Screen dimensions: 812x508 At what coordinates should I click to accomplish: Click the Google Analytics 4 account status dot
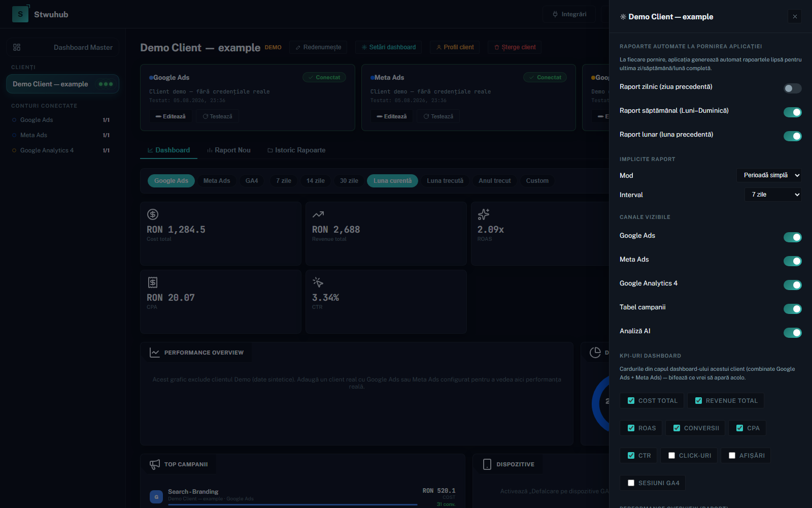click(x=14, y=150)
